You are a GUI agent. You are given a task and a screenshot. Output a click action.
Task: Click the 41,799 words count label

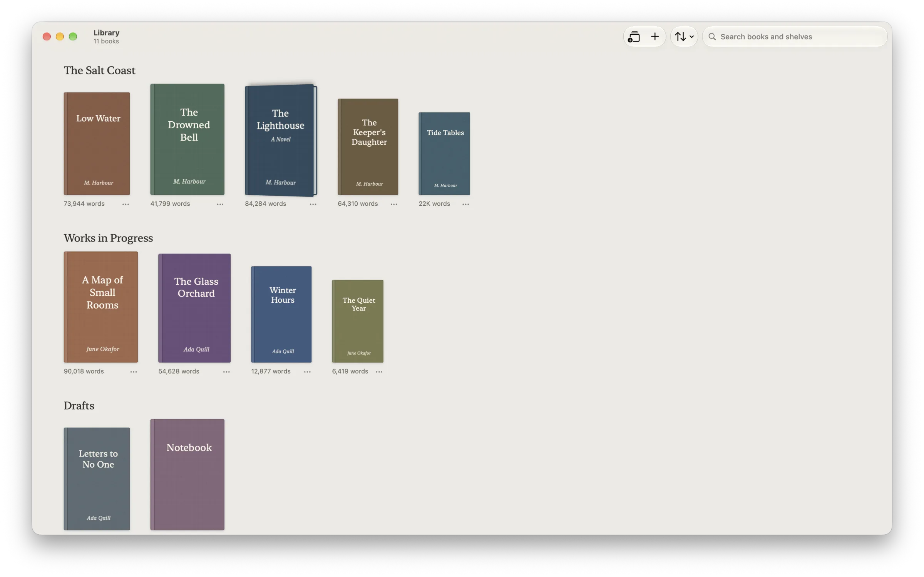click(x=170, y=204)
